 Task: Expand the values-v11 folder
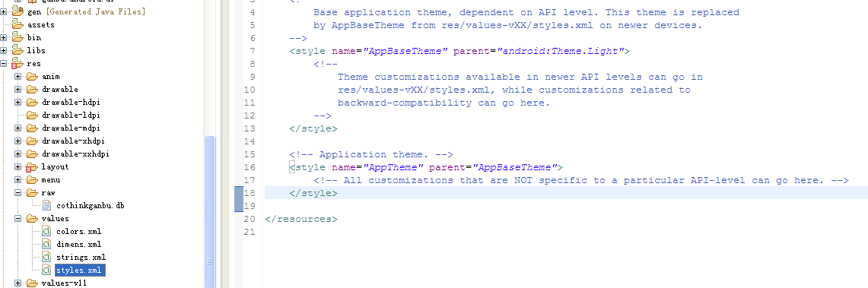18,283
